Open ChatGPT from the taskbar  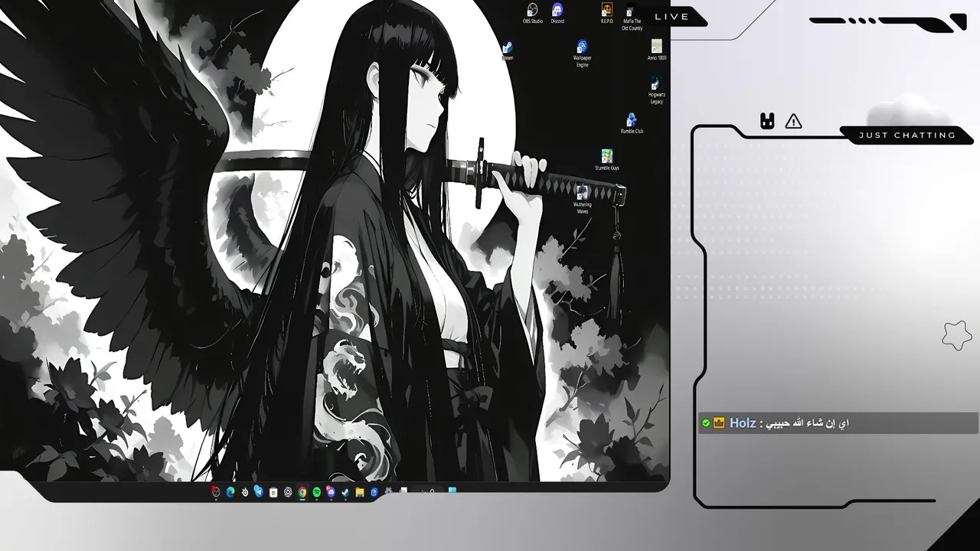pos(288,492)
